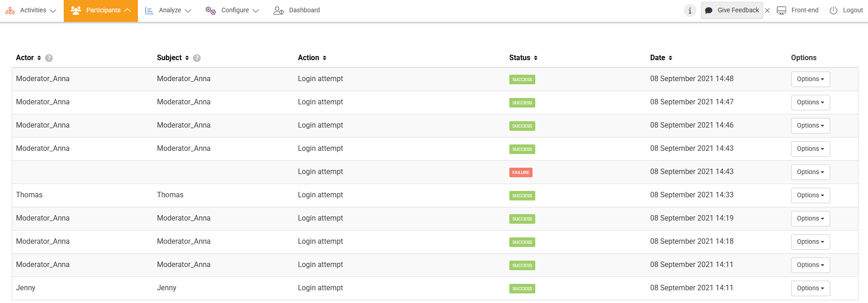The width and height of the screenshot is (868, 303).
Task: Go to the Front-end link
Action: click(x=798, y=10)
